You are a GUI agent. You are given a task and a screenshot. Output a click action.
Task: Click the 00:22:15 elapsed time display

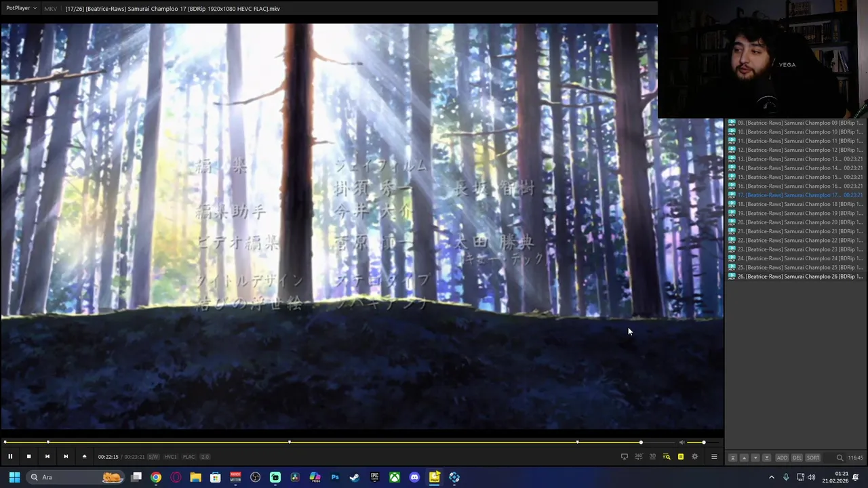click(x=108, y=457)
